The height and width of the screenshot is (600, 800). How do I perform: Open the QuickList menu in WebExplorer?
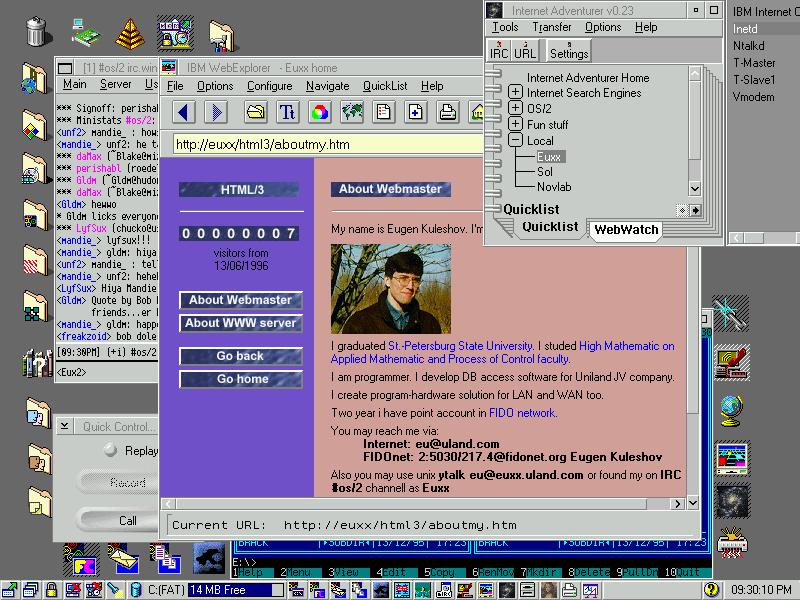coord(385,86)
